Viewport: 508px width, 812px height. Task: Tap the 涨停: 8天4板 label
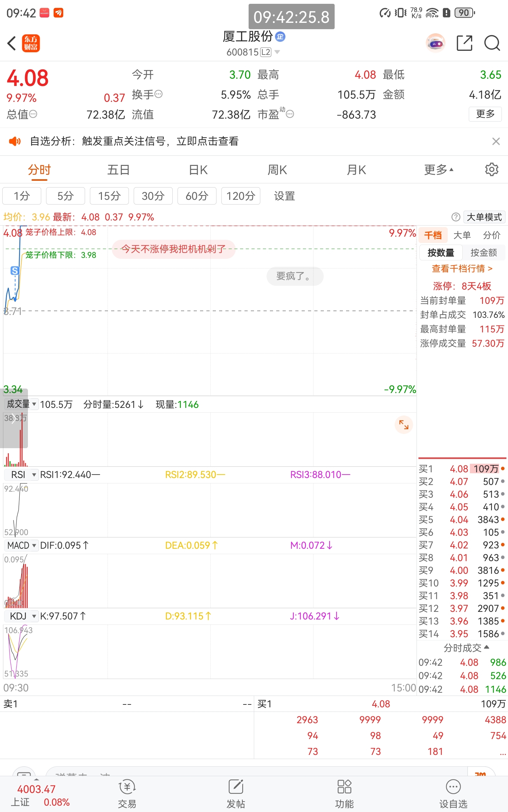click(x=462, y=286)
